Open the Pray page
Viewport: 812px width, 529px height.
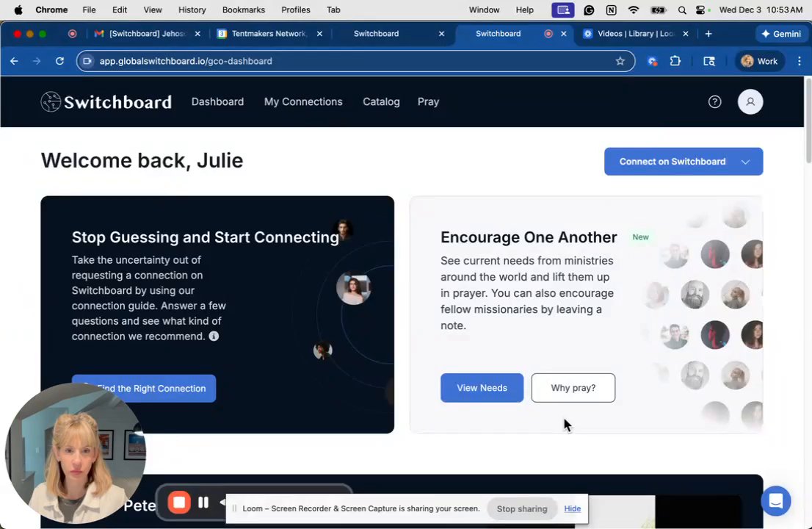428,101
